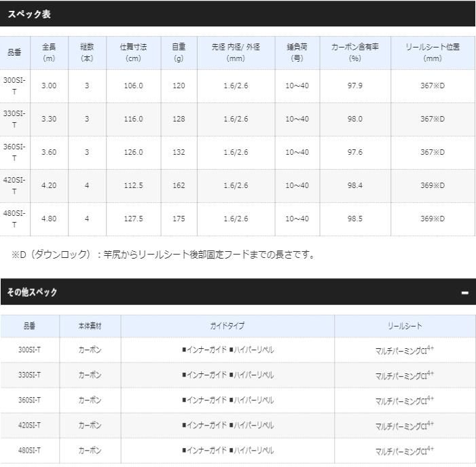
Task: Select the 132 weight value
Action: pyautogui.click(x=179, y=152)
